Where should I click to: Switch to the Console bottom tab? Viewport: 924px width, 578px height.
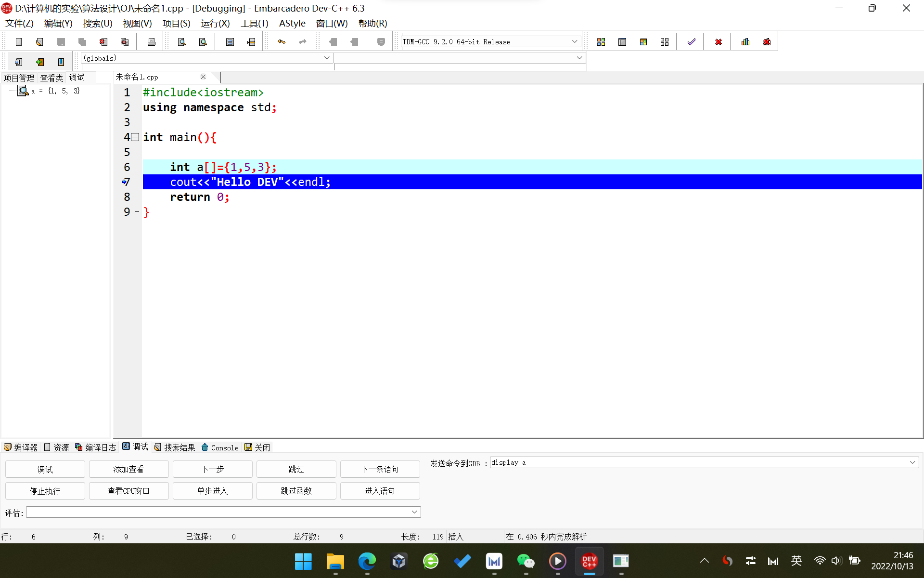coord(220,447)
